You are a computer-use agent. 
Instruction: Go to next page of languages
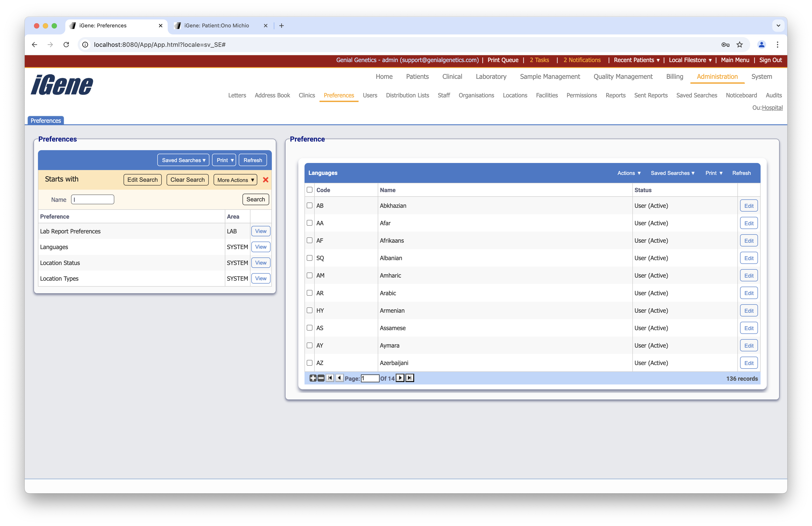(x=400, y=378)
